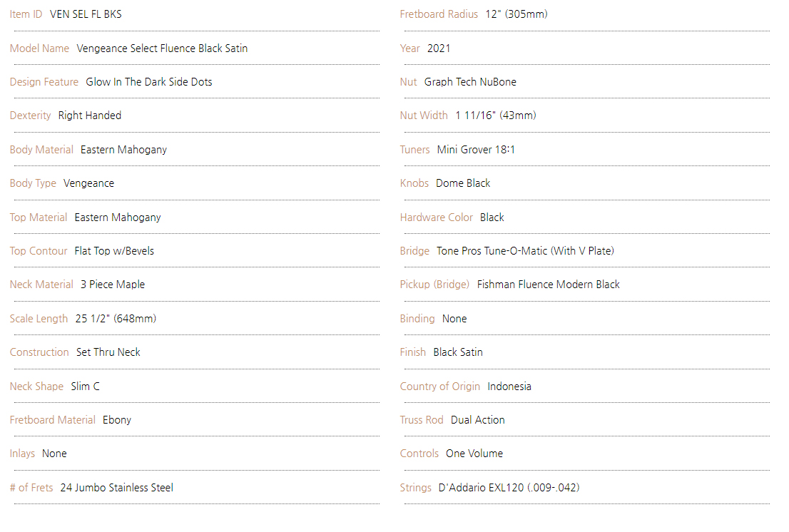The height and width of the screenshot is (532, 789).
Task: Click the Set Thru Neck value
Action: pyautogui.click(x=108, y=352)
